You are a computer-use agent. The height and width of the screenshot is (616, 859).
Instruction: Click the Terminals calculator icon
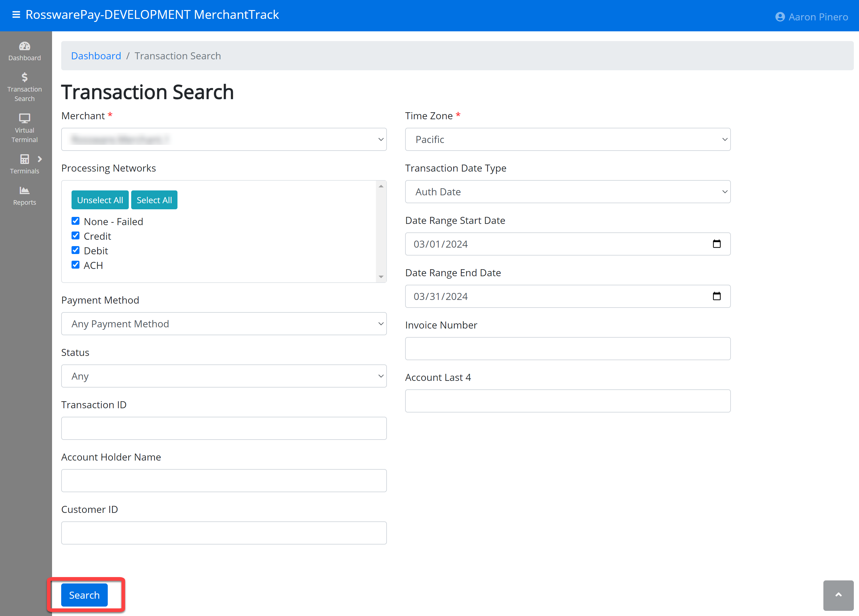pyautogui.click(x=25, y=159)
